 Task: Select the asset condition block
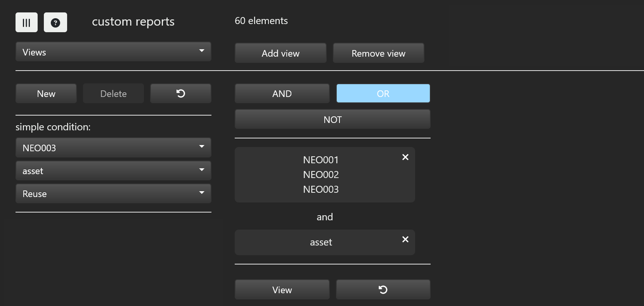point(320,242)
